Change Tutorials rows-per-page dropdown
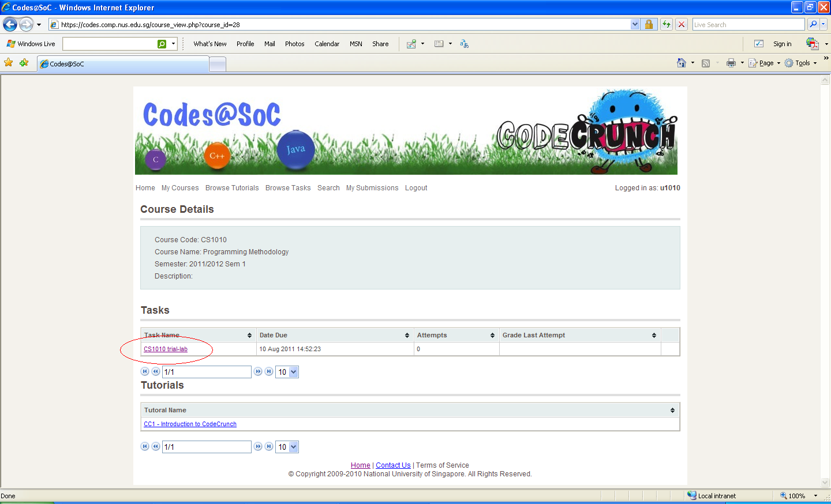This screenshot has height=504, width=831. [x=287, y=447]
